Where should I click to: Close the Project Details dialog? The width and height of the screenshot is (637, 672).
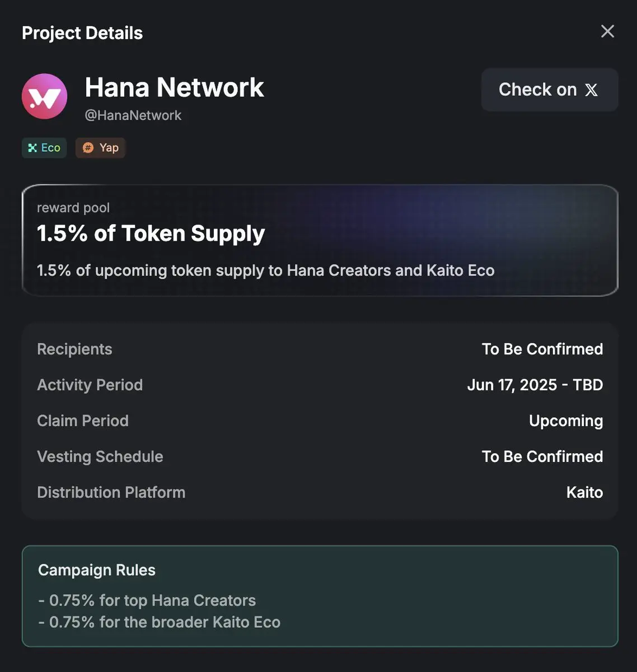tap(607, 31)
